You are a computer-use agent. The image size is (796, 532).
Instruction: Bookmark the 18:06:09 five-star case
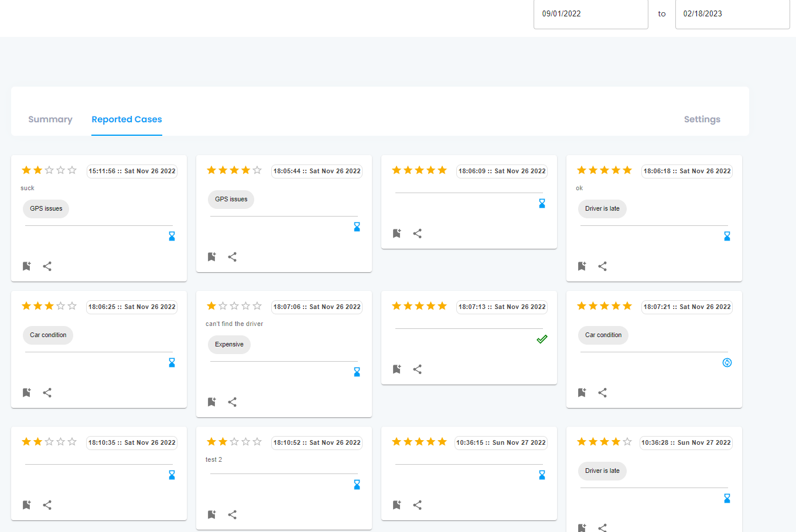pos(397,234)
